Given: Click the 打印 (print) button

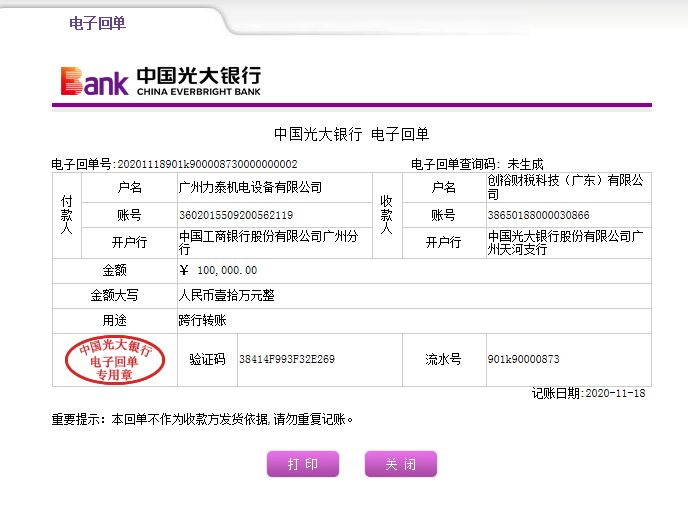Looking at the screenshot, I should coord(303,464).
